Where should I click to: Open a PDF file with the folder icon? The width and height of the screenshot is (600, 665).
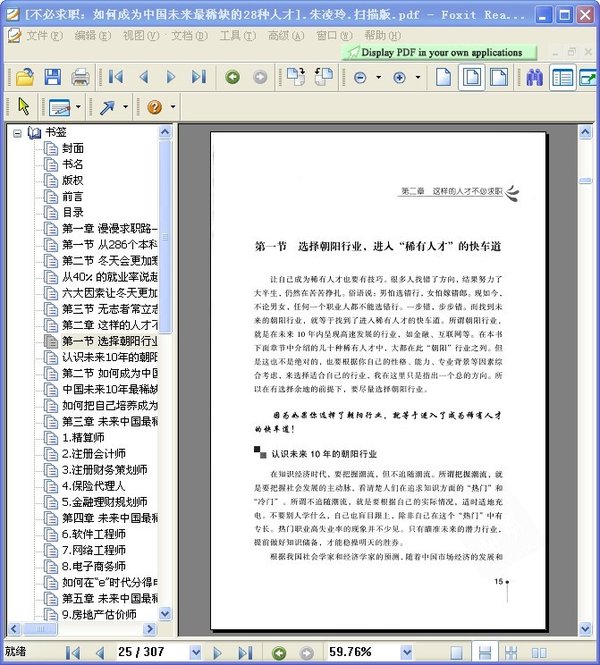tap(25, 77)
